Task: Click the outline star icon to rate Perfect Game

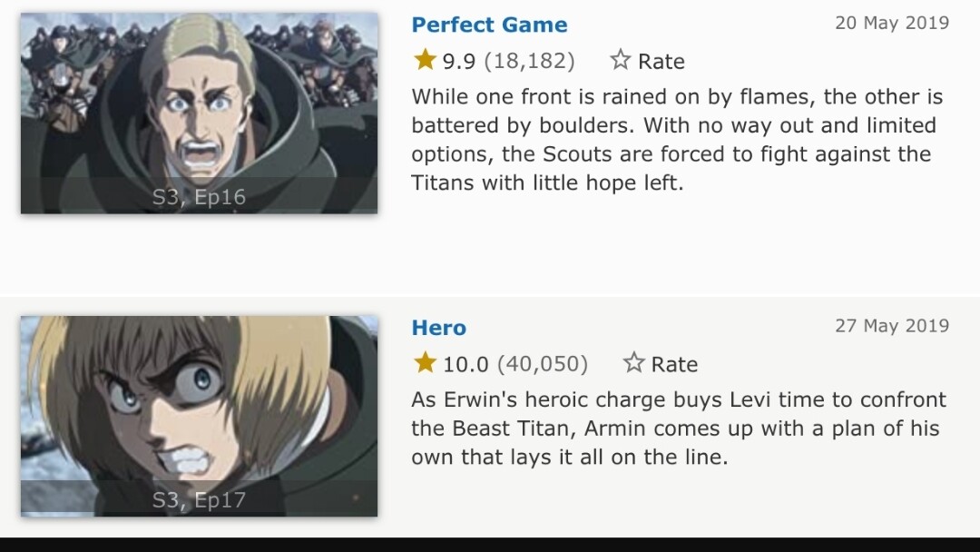Action: click(x=621, y=61)
